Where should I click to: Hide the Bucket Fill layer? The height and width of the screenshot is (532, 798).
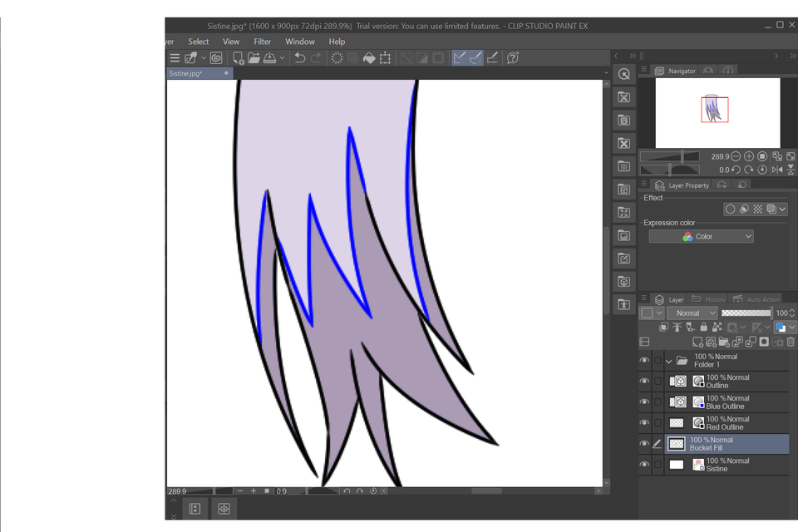click(x=644, y=443)
